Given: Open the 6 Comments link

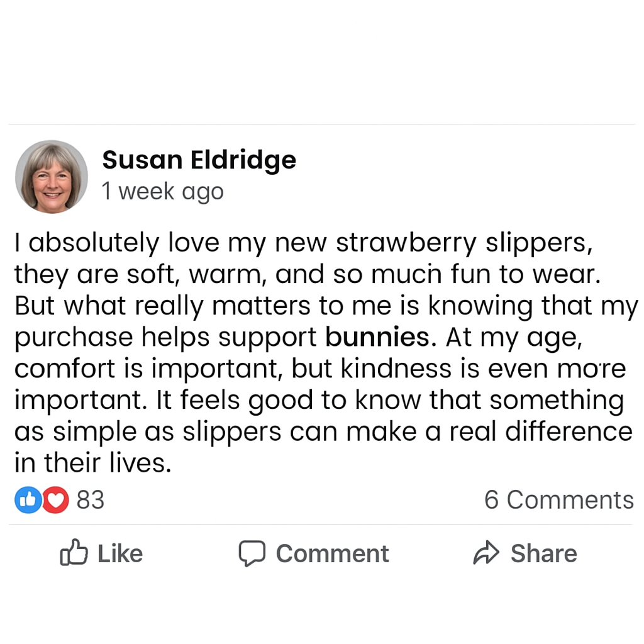Looking at the screenshot, I should coord(558,500).
